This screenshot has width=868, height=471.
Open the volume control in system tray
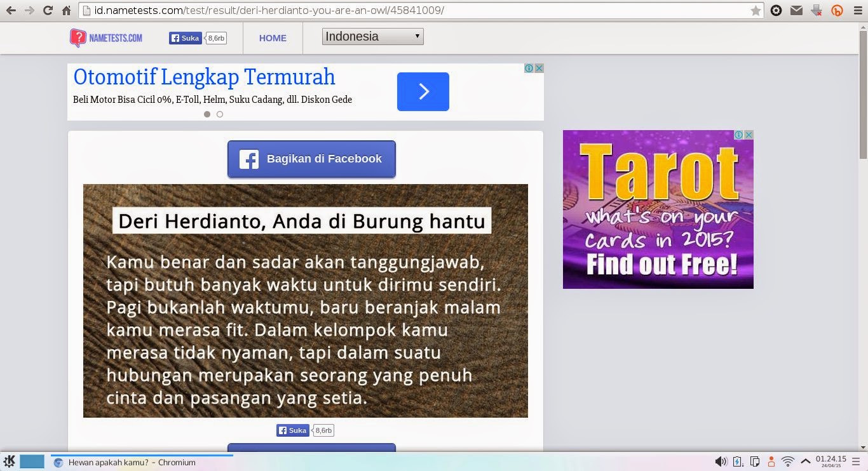tap(721, 461)
